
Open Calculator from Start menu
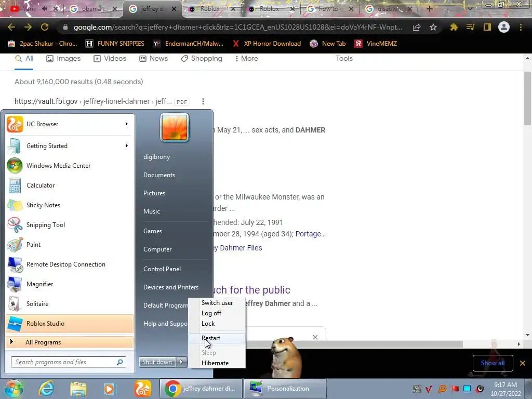(x=69, y=185)
